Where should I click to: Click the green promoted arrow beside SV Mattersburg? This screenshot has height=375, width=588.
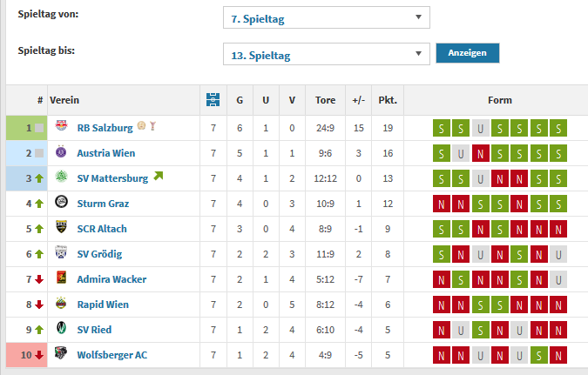click(159, 176)
